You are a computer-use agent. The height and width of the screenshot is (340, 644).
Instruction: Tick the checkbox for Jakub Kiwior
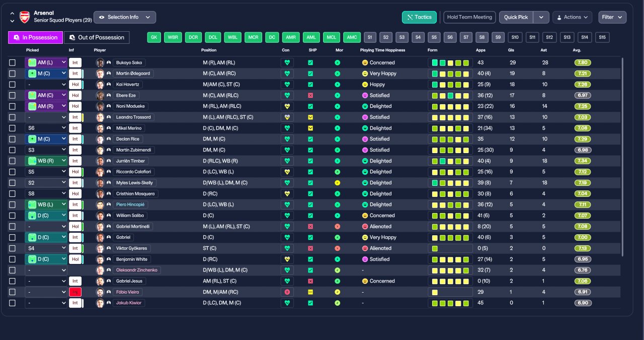12,303
